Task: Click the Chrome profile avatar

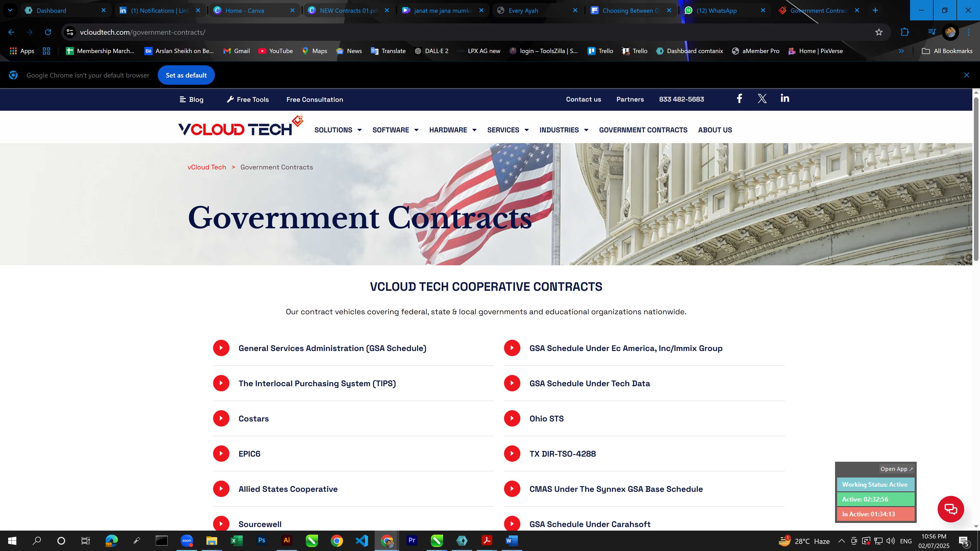Action: pos(950,32)
